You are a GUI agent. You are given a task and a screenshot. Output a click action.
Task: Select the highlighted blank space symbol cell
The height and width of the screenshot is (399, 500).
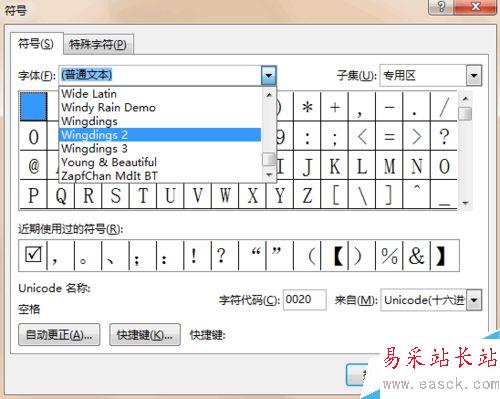[33, 106]
